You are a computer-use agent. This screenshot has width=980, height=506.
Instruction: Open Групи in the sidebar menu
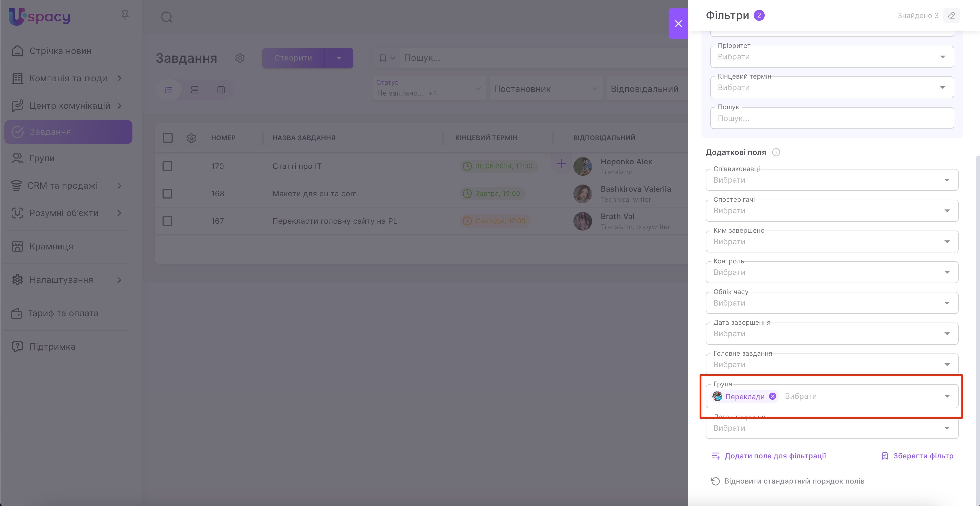[x=42, y=158]
